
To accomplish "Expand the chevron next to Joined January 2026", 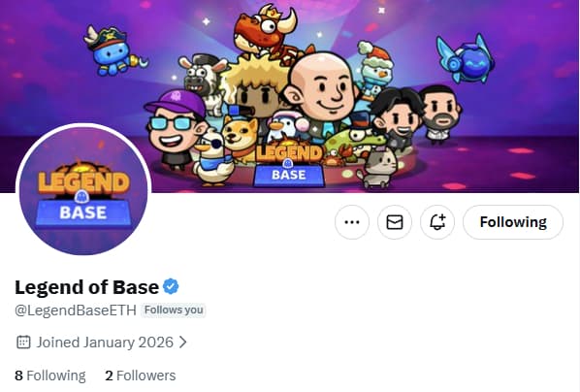I will (182, 343).
